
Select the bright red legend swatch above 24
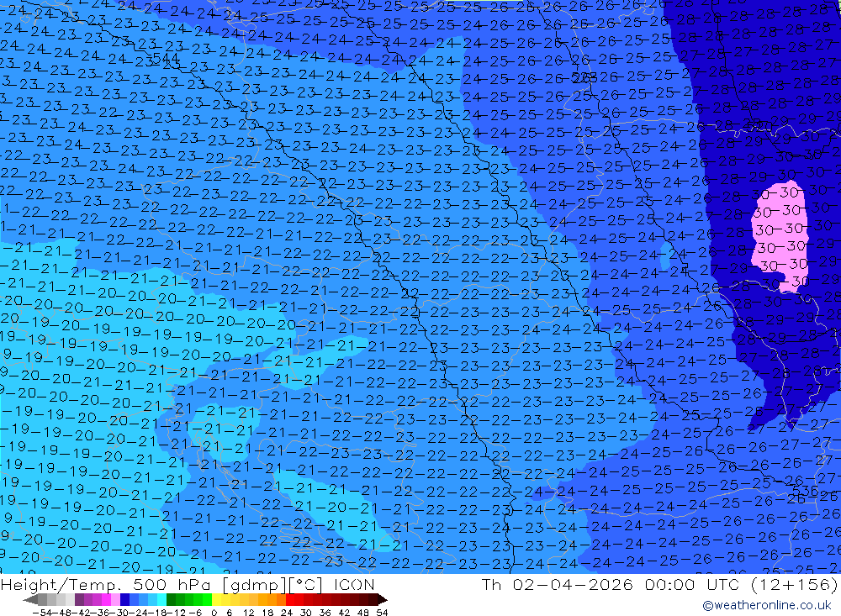(290, 599)
